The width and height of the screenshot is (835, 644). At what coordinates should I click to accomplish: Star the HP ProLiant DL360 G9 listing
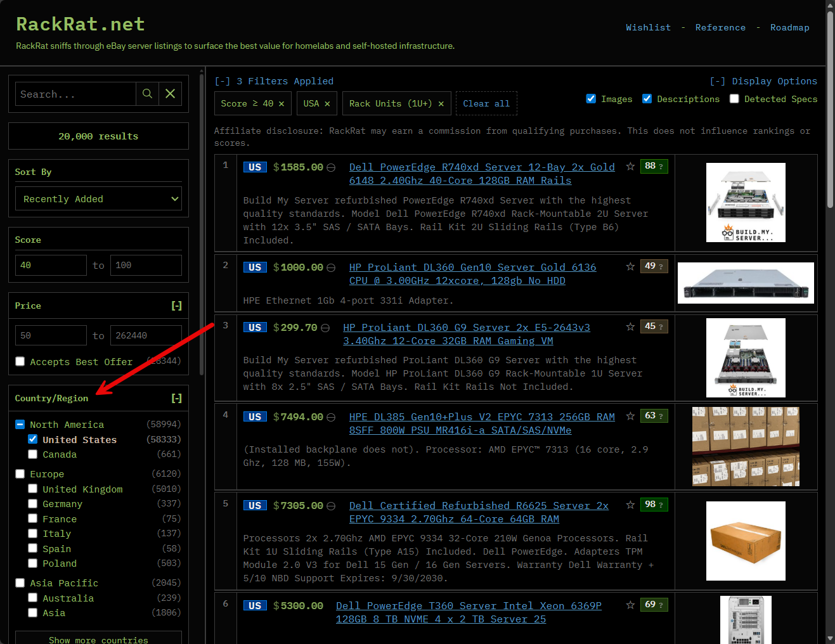pyautogui.click(x=630, y=326)
